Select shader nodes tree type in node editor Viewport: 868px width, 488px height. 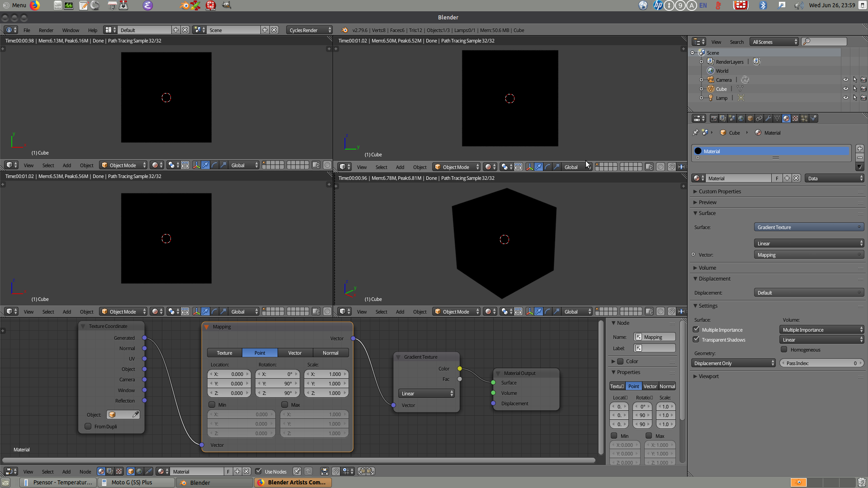(x=101, y=471)
